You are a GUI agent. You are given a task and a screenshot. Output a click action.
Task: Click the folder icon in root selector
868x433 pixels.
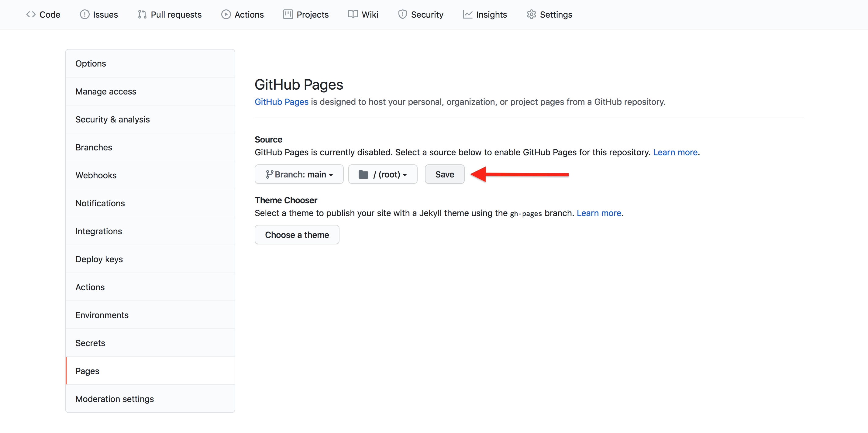tap(363, 174)
